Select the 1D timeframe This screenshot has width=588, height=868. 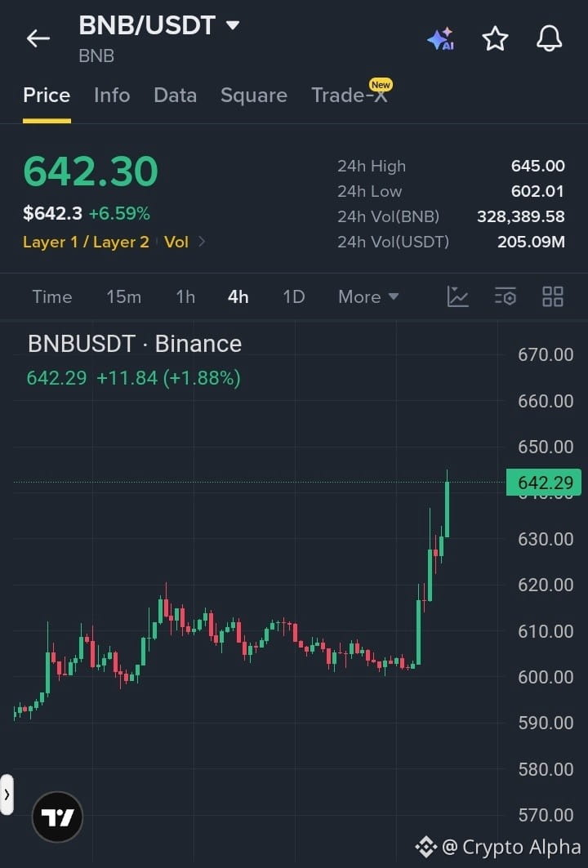tap(293, 296)
